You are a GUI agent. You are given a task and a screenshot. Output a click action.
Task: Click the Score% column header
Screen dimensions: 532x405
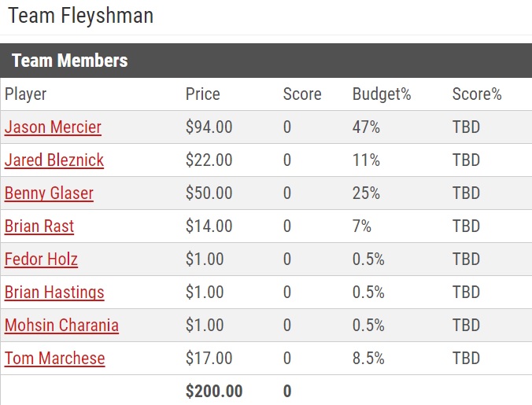477,94
